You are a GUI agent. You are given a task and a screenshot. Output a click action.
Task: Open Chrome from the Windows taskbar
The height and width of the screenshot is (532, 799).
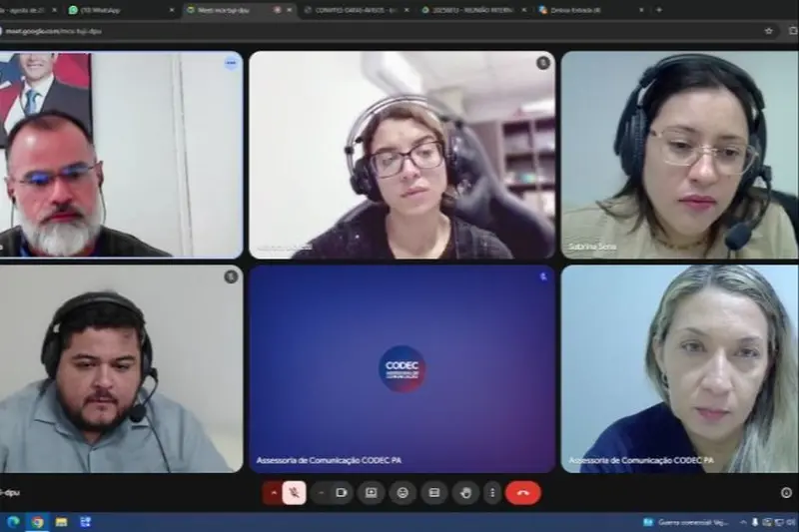point(37,522)
